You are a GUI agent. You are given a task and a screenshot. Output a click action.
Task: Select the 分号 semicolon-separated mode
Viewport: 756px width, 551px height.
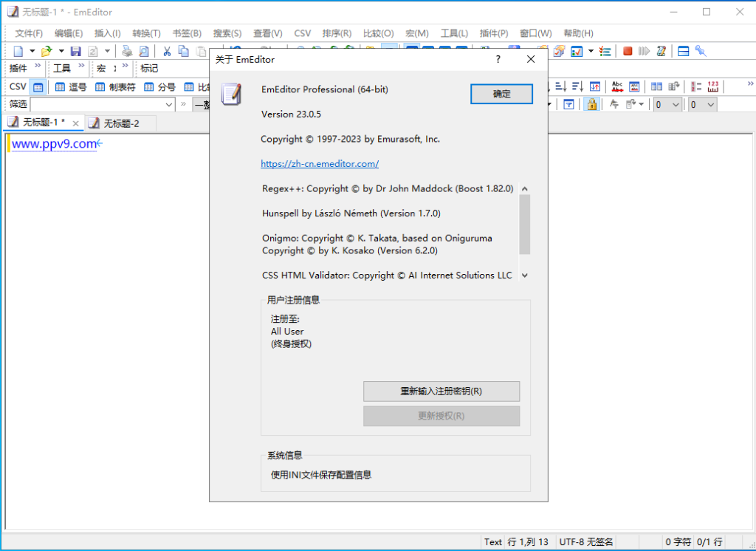click(159, 87)
